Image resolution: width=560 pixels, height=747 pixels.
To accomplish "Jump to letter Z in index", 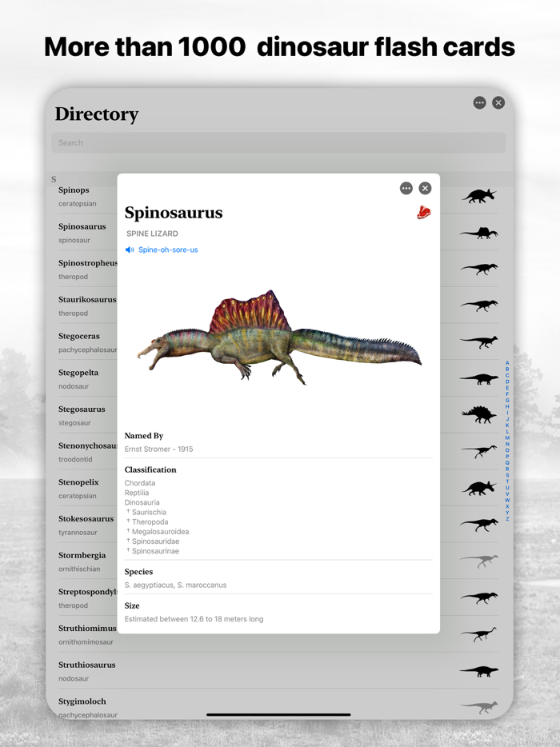I will 507,519.
